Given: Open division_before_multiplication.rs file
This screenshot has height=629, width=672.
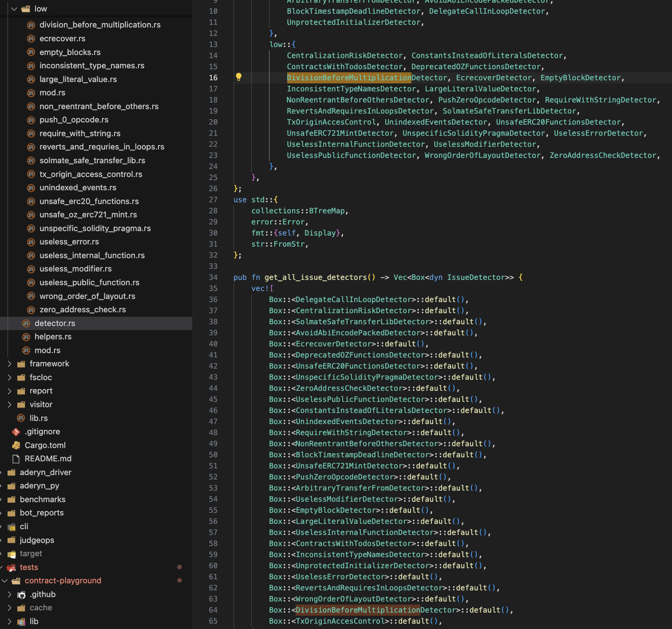Looking at the screenshot, I should coord(100,25).
